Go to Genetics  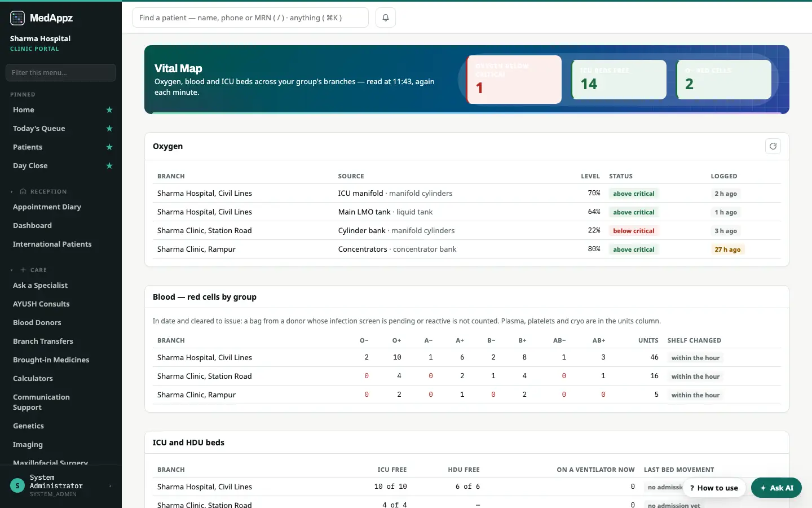[28, 426]
